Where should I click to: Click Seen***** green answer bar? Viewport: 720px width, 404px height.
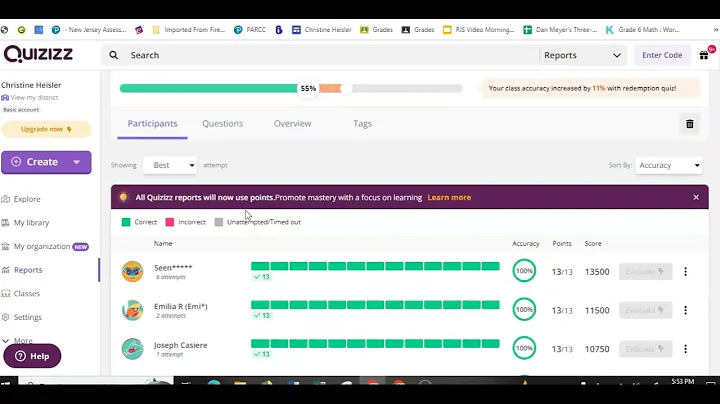tap(375, 266)
